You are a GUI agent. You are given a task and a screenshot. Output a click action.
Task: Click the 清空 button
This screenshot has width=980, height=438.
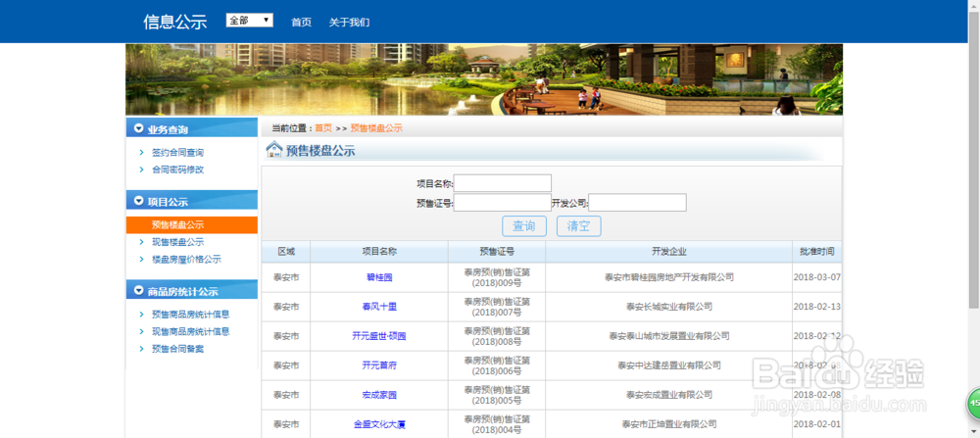click(579, 226)
